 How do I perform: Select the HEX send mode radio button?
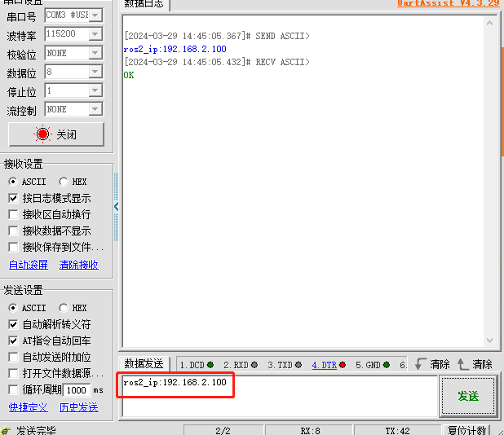point(63,308)
